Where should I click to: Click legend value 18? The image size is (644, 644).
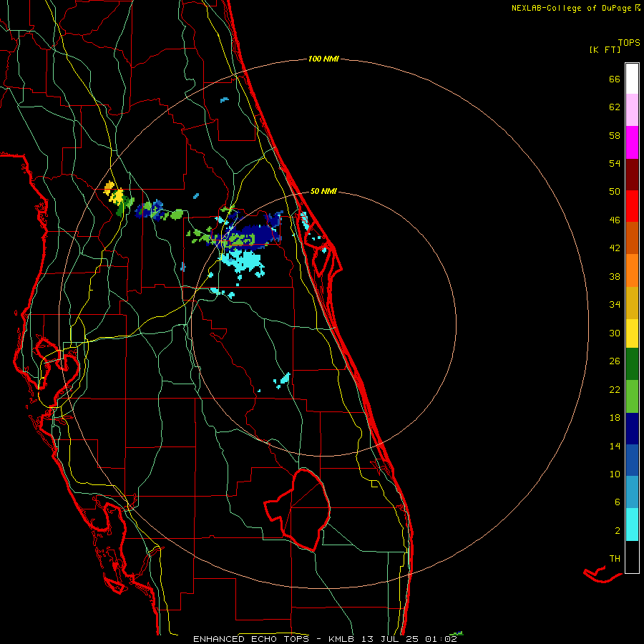click(x=615, y=418)
